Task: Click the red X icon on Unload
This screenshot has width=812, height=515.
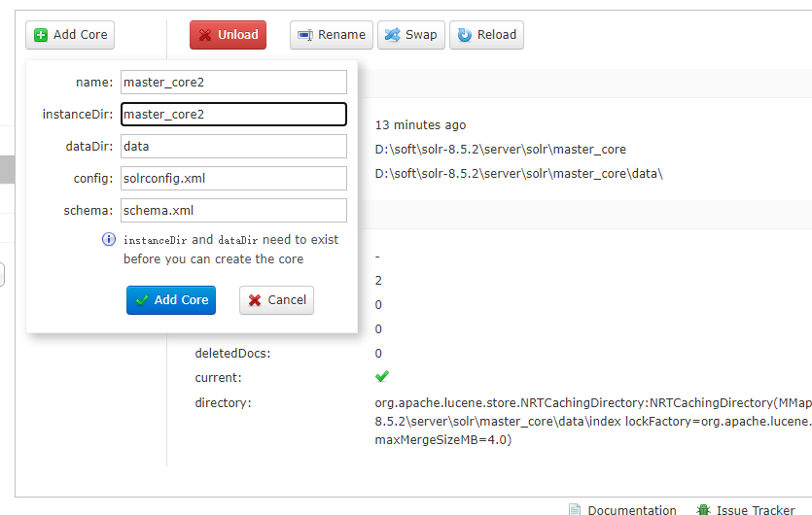Action: click(x=205, y=35)
